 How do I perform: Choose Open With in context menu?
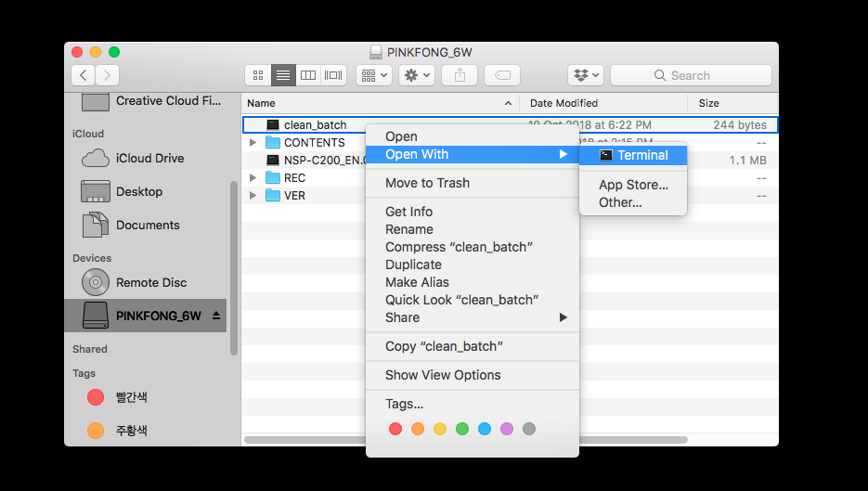473,154
